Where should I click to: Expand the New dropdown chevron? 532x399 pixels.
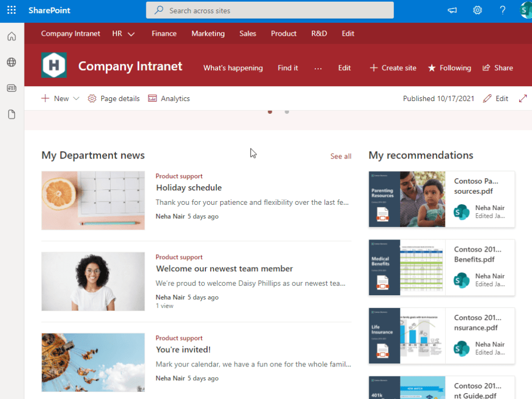(x=76, y=98)
